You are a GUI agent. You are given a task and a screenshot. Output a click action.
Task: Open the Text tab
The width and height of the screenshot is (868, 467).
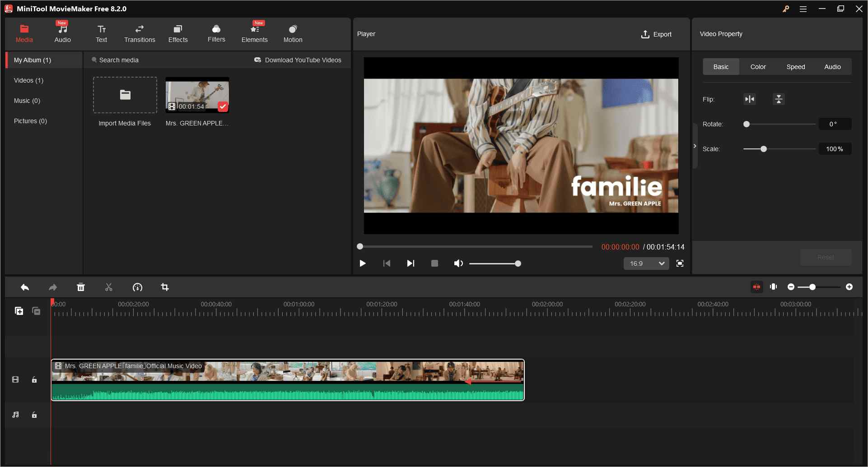click(x=102, y=34)
